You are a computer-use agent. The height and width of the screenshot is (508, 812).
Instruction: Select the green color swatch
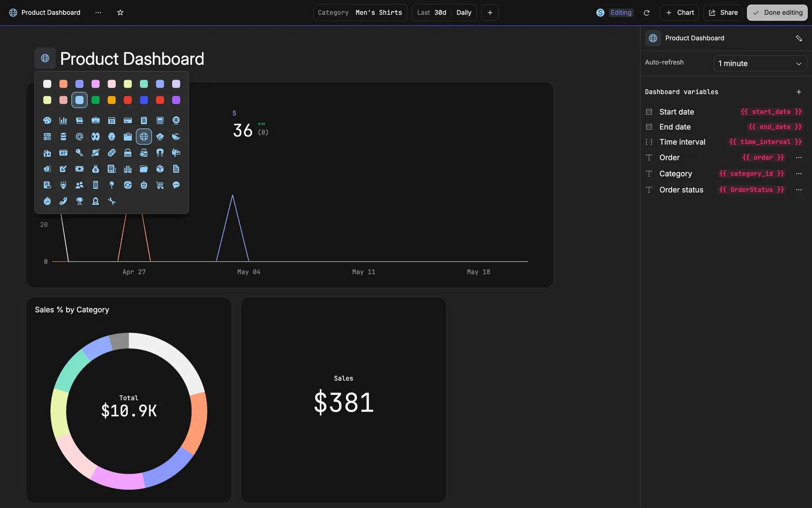[x=96, y=100]
